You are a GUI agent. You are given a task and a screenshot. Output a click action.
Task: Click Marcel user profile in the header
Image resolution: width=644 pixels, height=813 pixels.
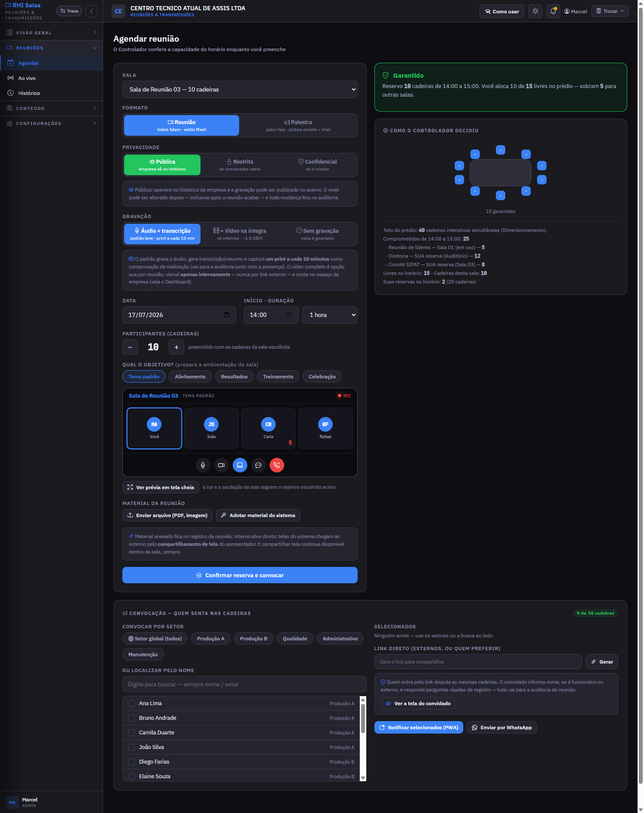(x=575, y=12)
